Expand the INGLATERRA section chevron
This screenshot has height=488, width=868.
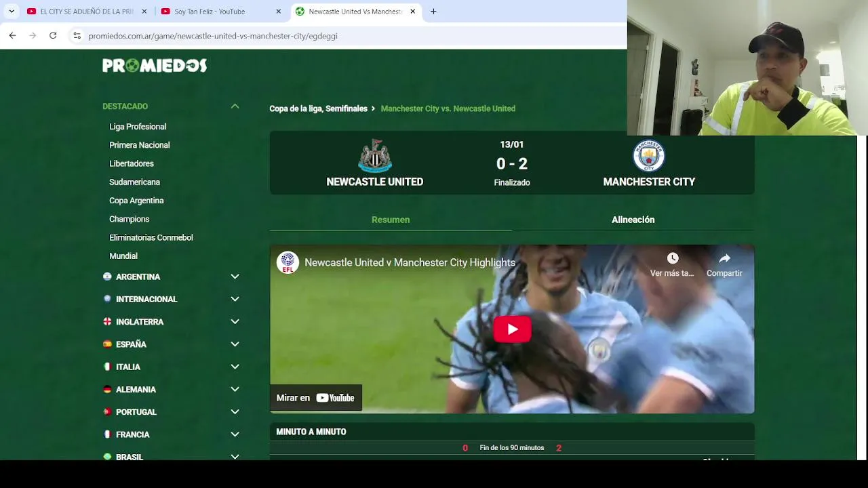tap(235, 322)
